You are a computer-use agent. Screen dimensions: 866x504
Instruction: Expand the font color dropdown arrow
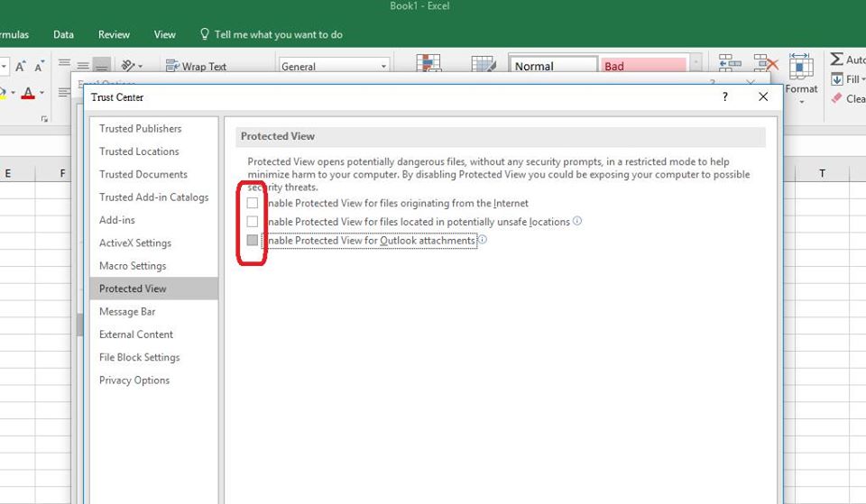(42, 94)
